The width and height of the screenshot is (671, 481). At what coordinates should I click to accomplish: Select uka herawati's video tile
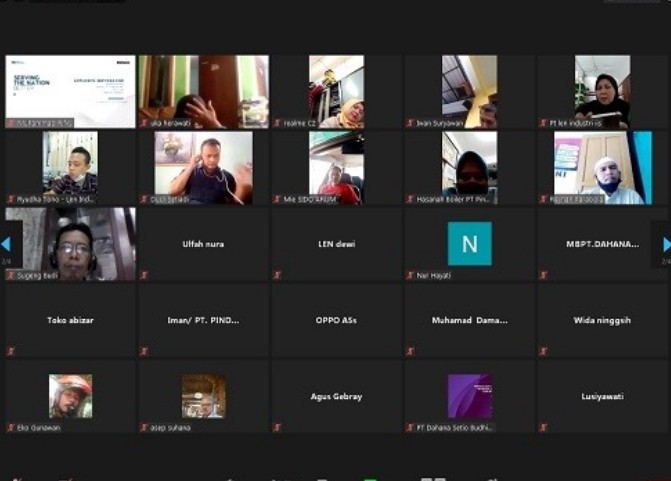(x=204, y=92)
